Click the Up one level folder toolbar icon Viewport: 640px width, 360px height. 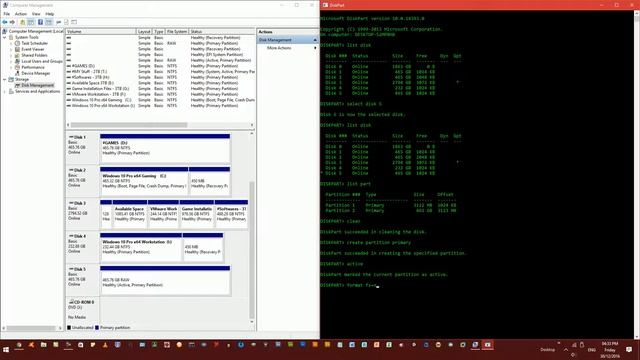click(22, 22)
